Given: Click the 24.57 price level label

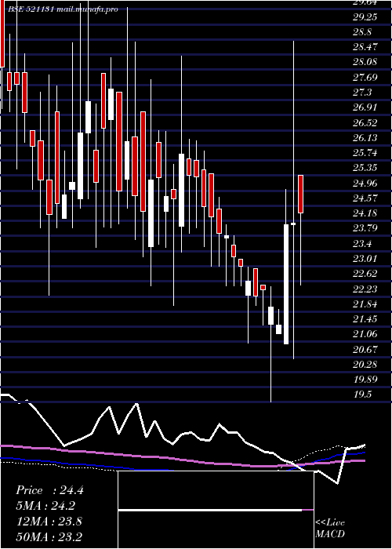Looking at the screenshot, I should point(365,198).
